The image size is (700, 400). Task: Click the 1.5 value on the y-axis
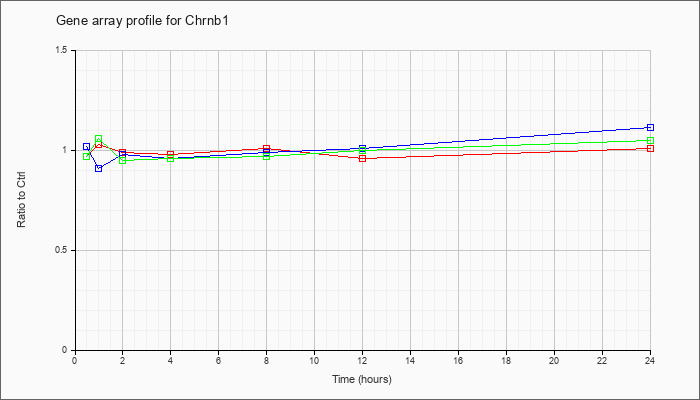[62, 50]
